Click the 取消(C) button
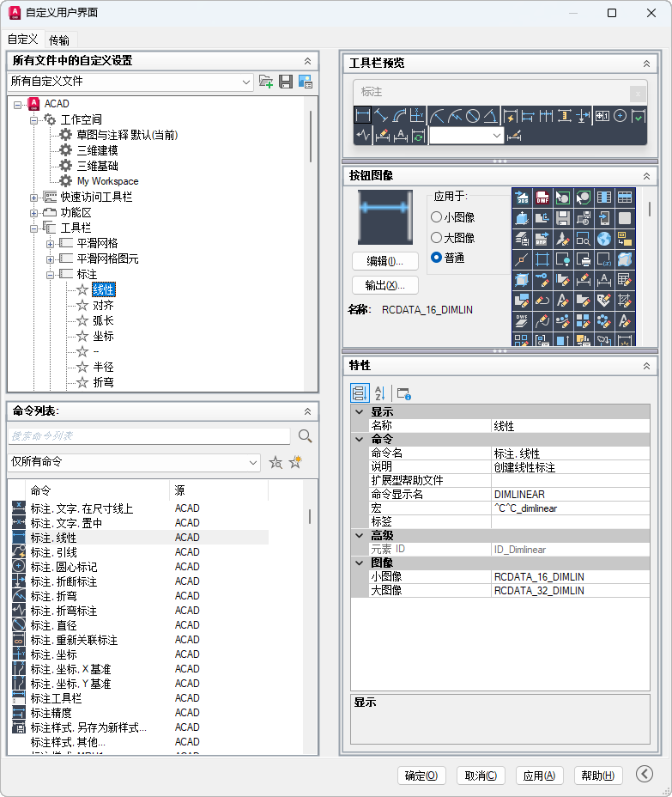 (481, 776)
